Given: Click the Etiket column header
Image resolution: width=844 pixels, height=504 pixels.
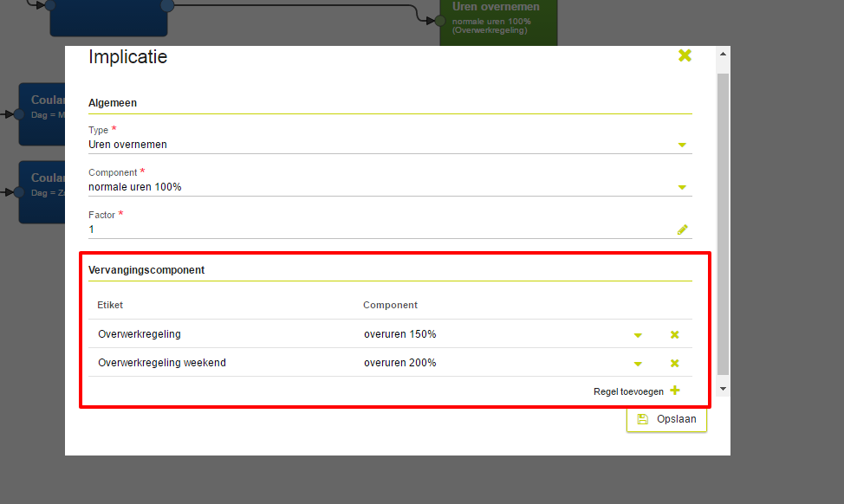Looking at the screenshot, I should (110, 305).
